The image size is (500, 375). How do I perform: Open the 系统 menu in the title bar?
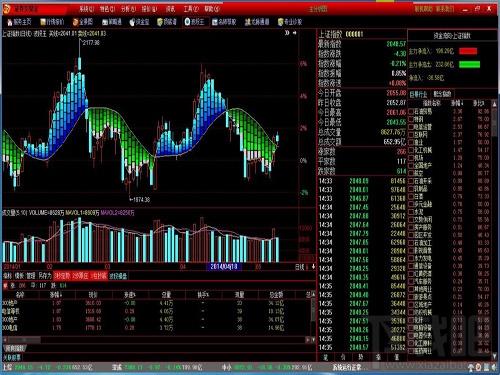point(86,9)
